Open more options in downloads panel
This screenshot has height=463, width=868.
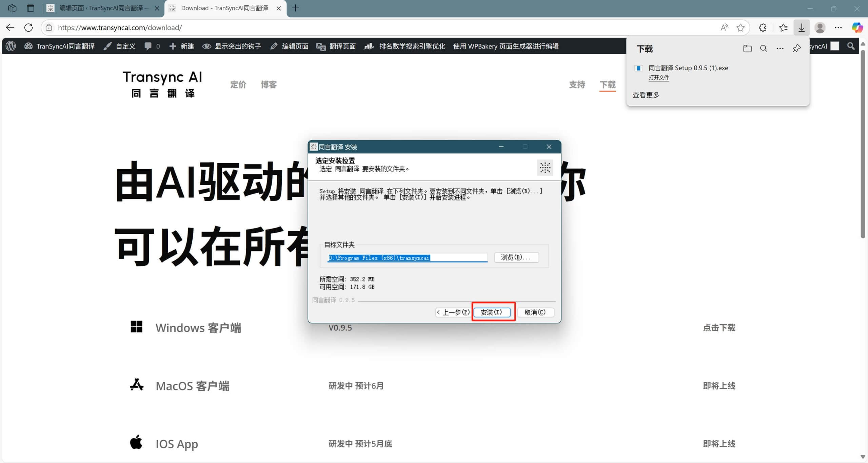780,49
